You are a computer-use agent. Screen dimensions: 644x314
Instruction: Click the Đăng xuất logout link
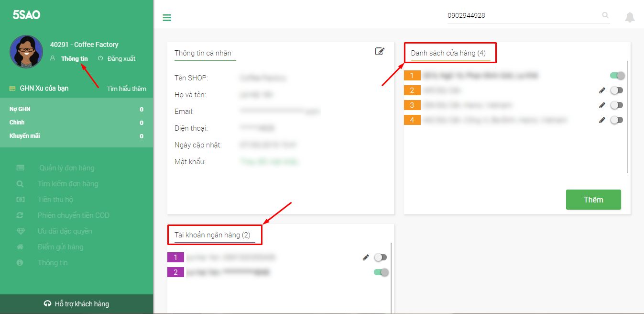click(x=121, y=58)
